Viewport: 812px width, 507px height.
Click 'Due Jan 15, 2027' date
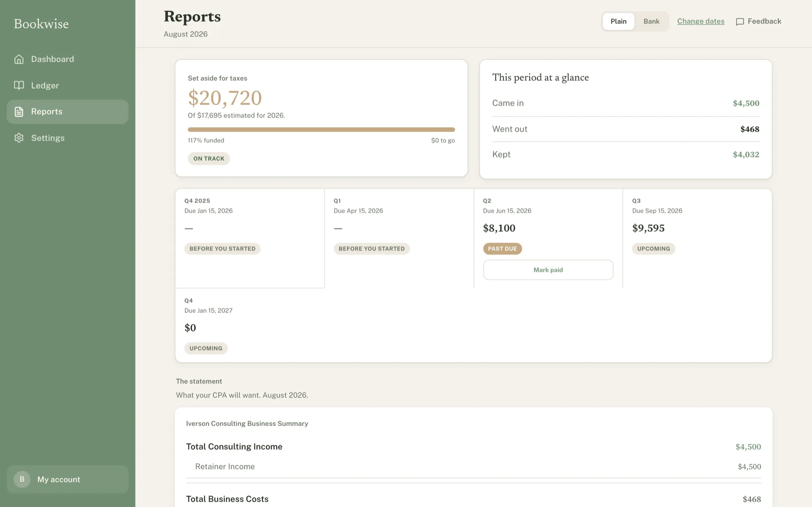click(208, 311)
